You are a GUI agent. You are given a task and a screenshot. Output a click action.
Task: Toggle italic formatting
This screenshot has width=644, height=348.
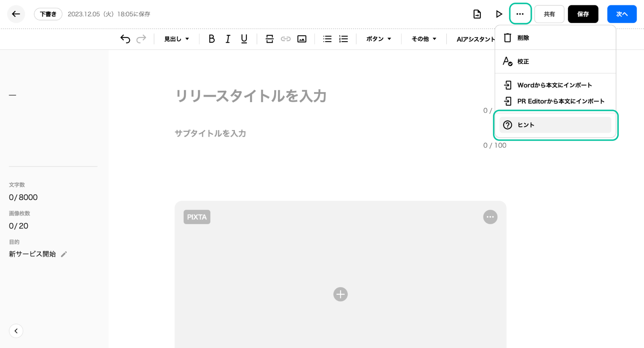tap(228, 39)
